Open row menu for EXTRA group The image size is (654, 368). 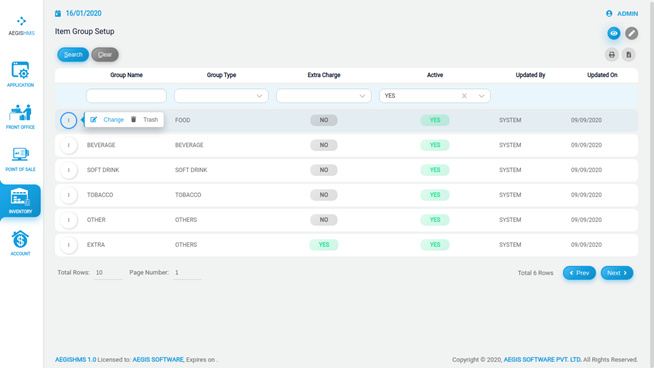[x=68, y=245]
